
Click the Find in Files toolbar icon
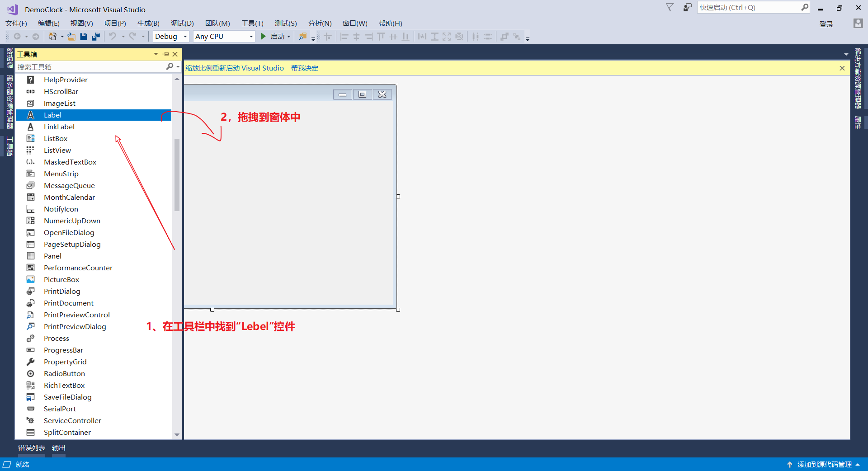pyautogui.click(x=302, y=37)
